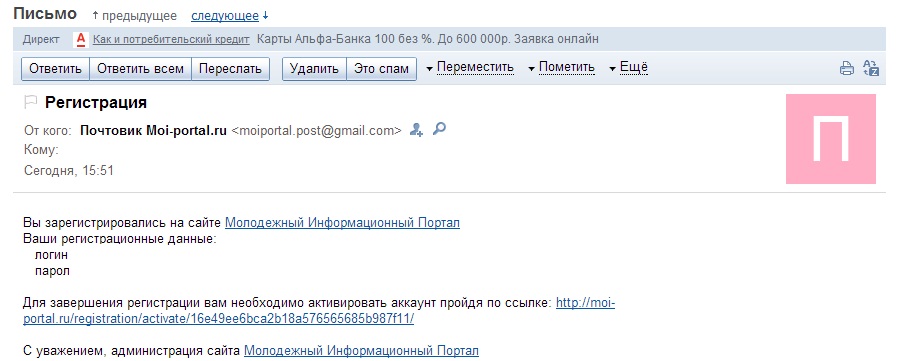The height and width of the screenshot is (361, 915).
Task: Toggle the flag next to Регистрация
Action: pos(30,103)
